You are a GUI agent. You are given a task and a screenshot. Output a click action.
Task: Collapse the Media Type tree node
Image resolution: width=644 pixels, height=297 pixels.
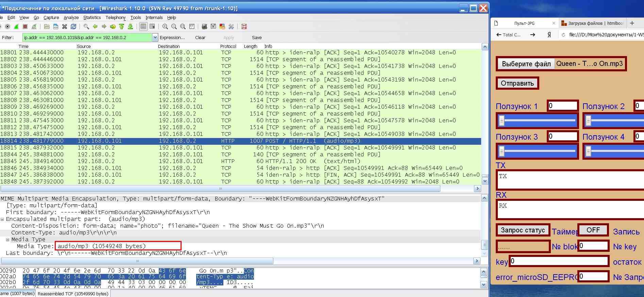coord(7,240)
